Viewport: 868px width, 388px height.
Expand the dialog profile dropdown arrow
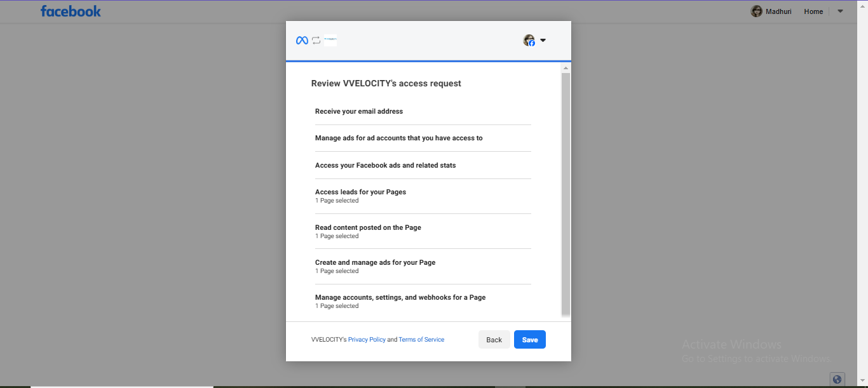[543, 41]
